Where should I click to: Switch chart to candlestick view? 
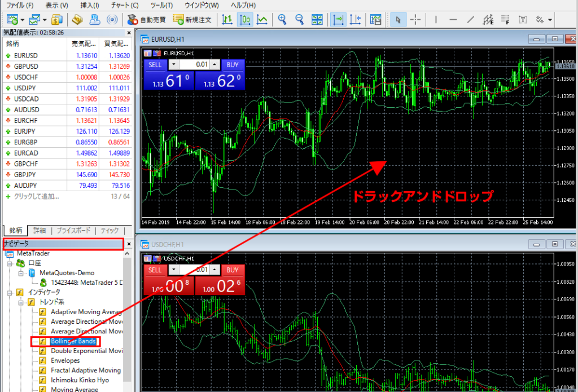coord(245,20)
